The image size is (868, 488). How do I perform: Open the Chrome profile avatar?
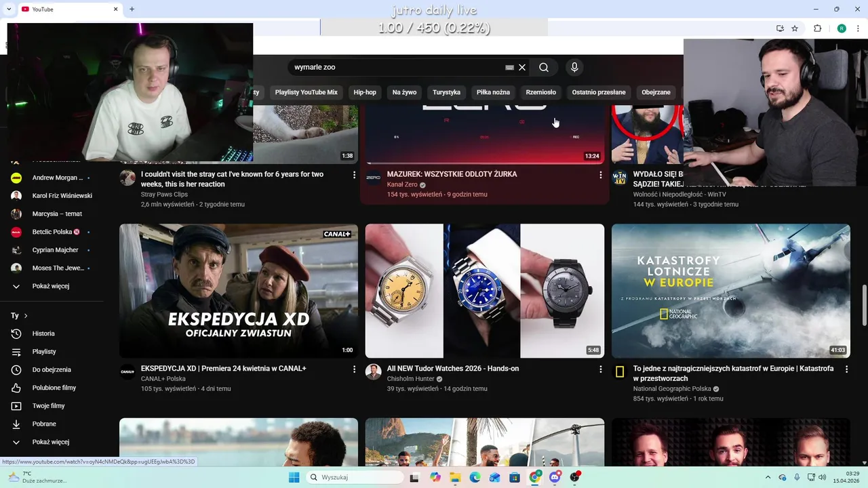point(842,28)
